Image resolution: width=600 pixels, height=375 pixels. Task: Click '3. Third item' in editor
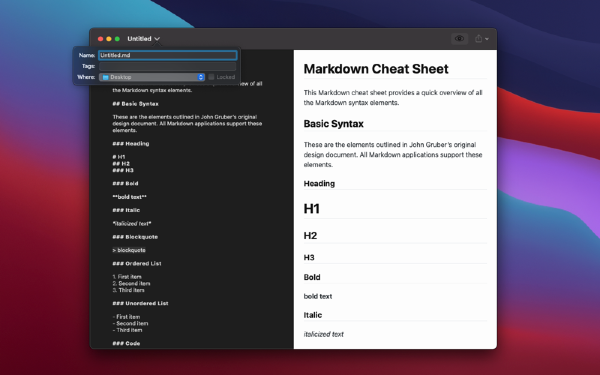(129, 290)
